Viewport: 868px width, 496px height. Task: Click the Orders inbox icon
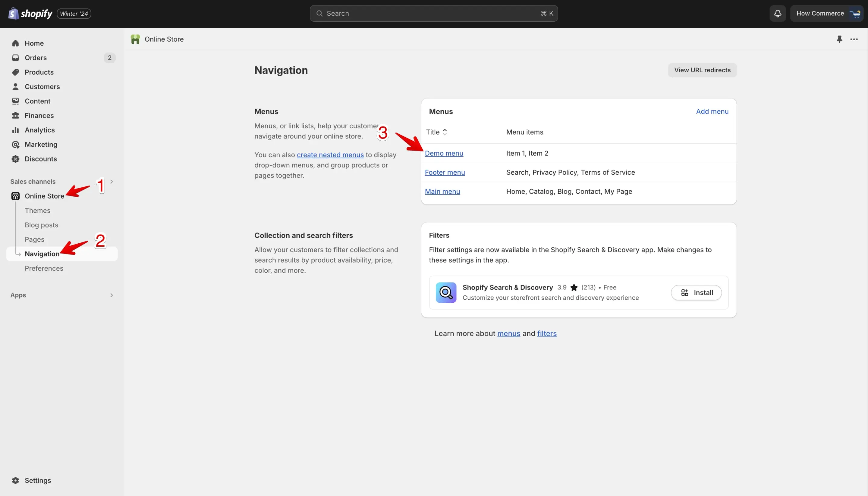tap(15, 58)
